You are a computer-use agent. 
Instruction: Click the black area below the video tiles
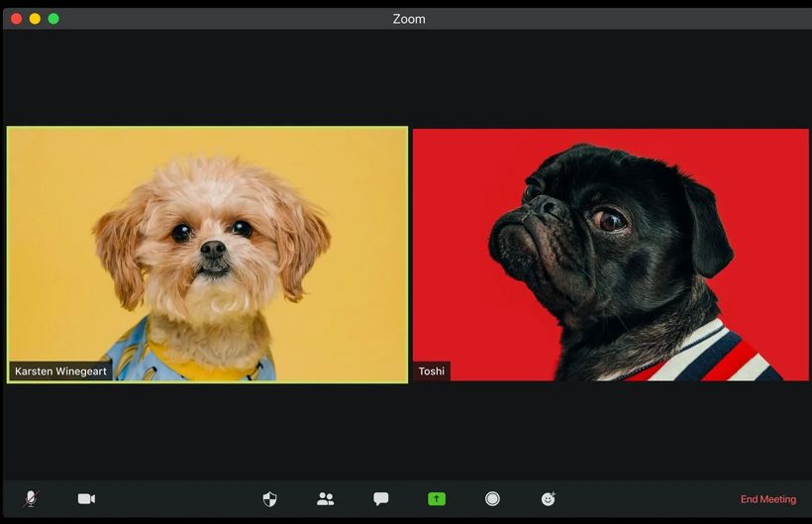coord(406,431)
